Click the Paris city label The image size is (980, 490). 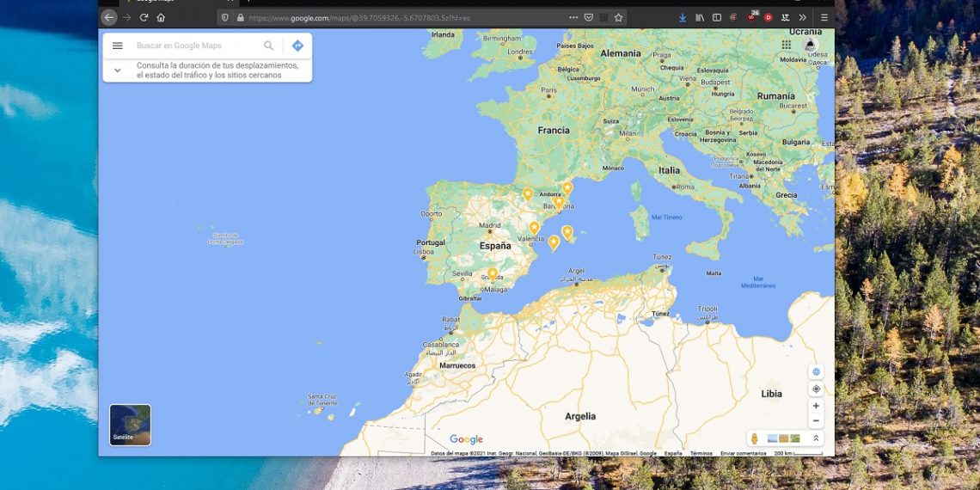pyautogui.click(x=548, y=90)
